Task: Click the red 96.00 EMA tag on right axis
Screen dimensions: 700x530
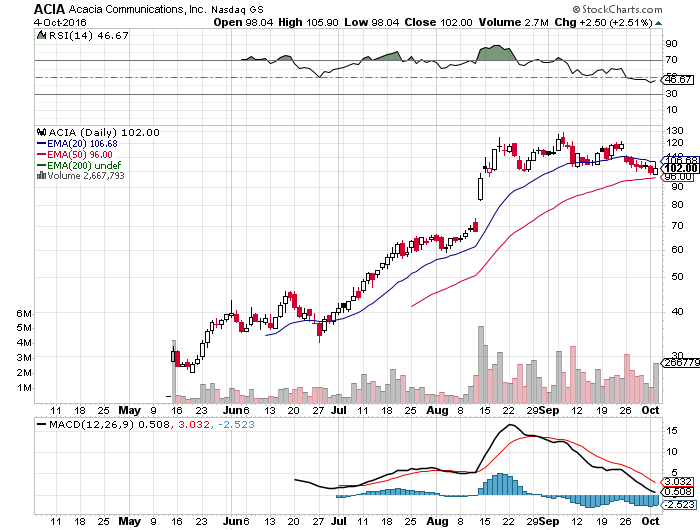Action: click(x=678, y=177)
